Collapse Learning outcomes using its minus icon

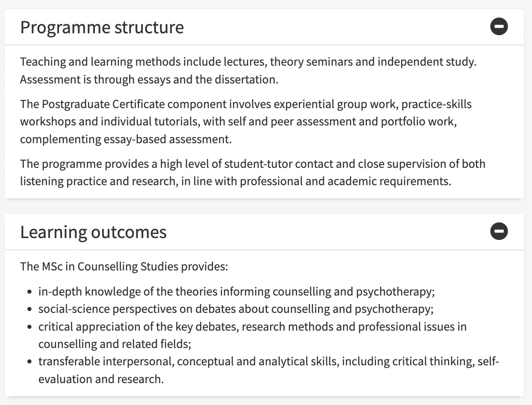click(499, 232)
